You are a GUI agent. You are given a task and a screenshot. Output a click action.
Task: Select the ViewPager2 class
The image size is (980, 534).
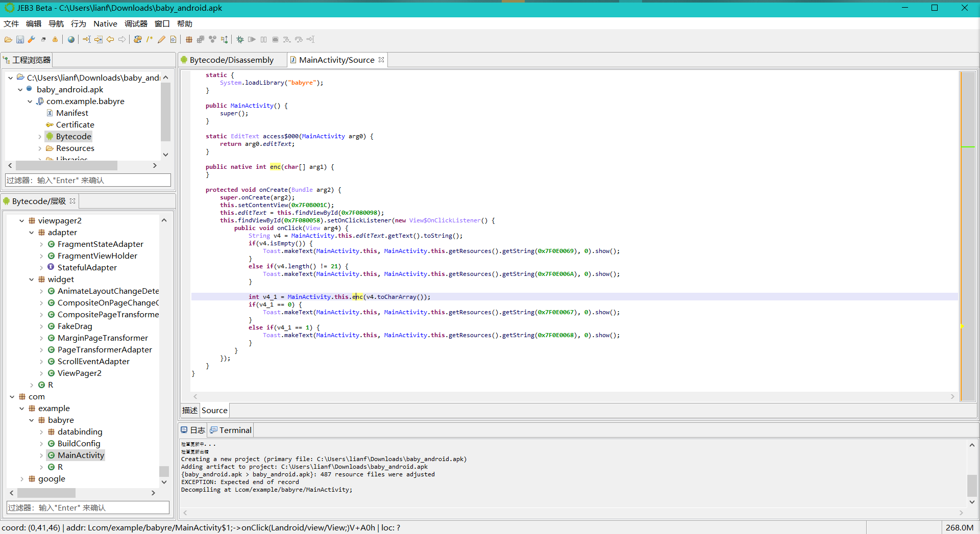79,373
